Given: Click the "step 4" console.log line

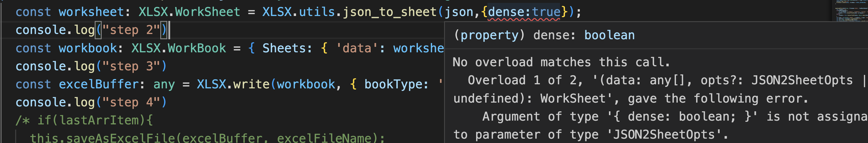Looking at the screenshot, I should 91,102.
